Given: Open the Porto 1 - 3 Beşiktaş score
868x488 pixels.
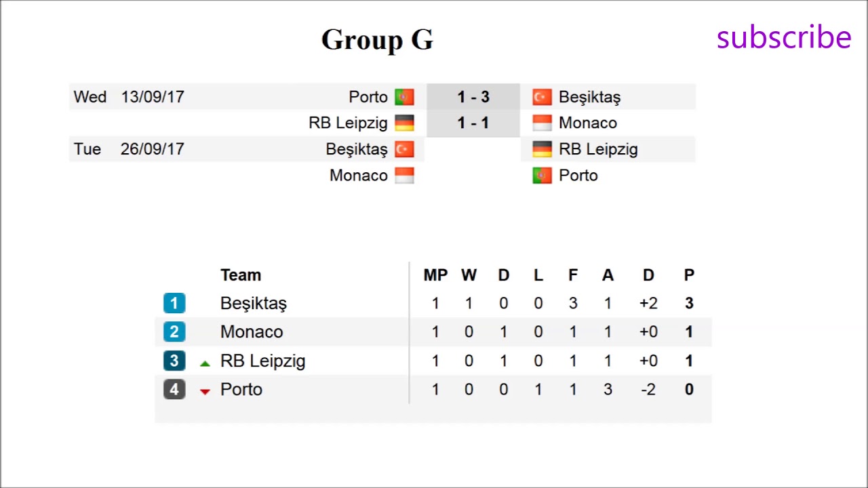Looking at the screenshot, I should click(473, 97).
